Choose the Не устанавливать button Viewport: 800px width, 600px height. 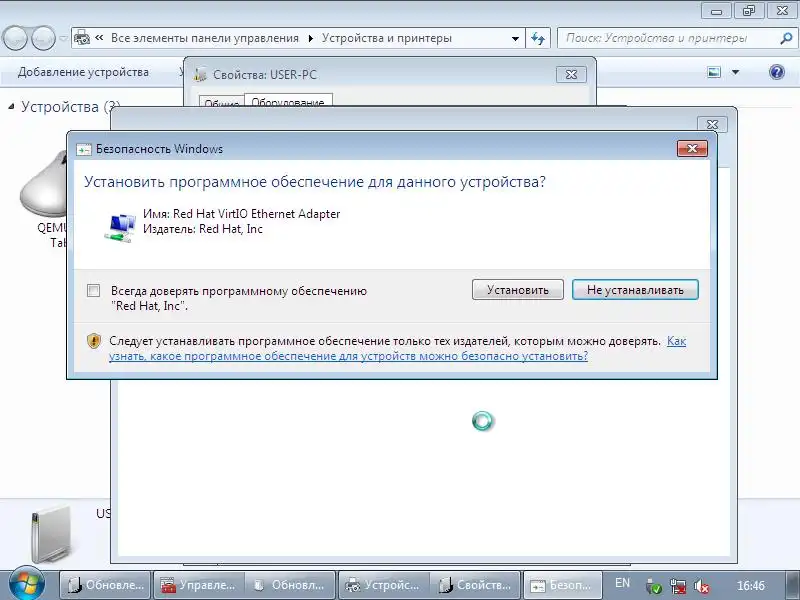[x=635, y=290]
